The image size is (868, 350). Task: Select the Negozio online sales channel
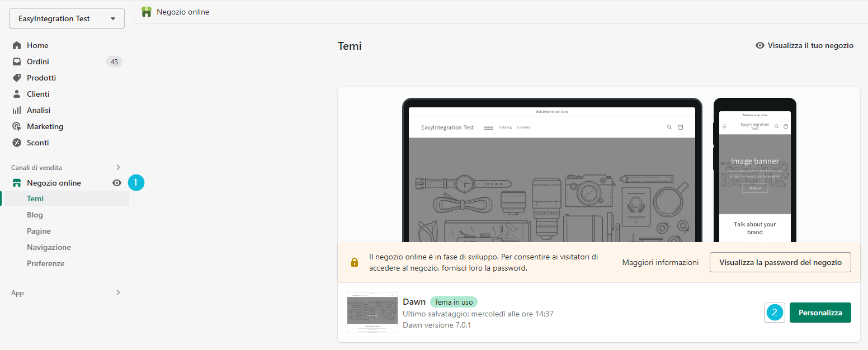coord(54,183)
